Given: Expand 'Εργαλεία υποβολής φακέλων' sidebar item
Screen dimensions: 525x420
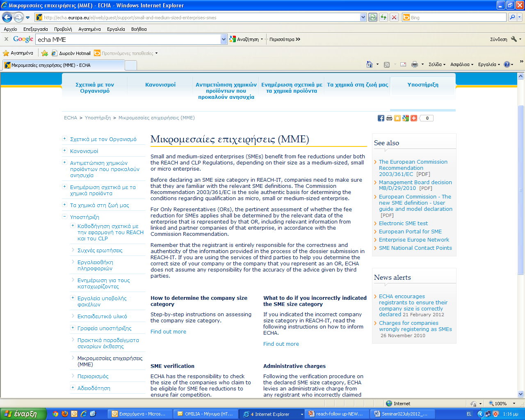Looking at the screenshot, I should click(x=73, y=298).
